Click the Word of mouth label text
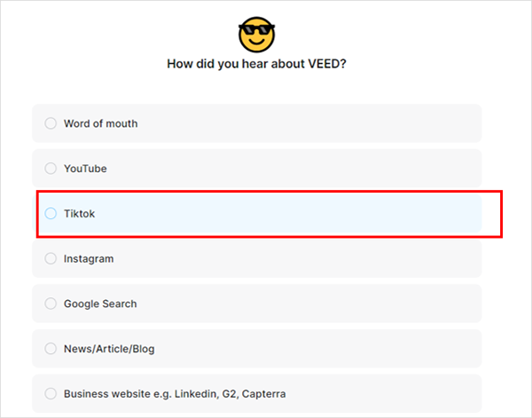Image resolution: width=532 pixels, height=418 pixels. (x=101, y=123)
